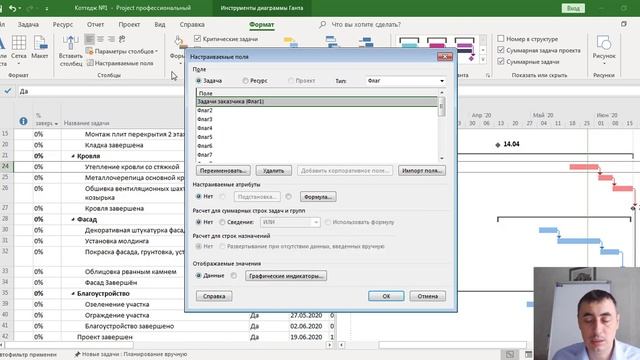Open the Ресурс ribbon tab

point(62,24)
